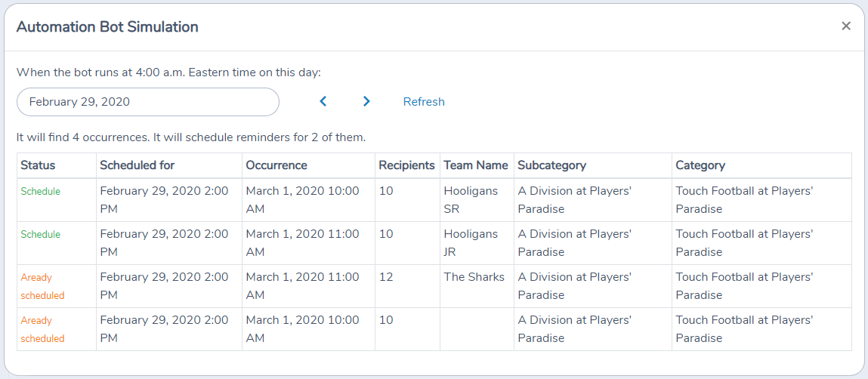Click recipients 10 in Hooligans SR row
The image size is (868, 379).
point(386,191)
